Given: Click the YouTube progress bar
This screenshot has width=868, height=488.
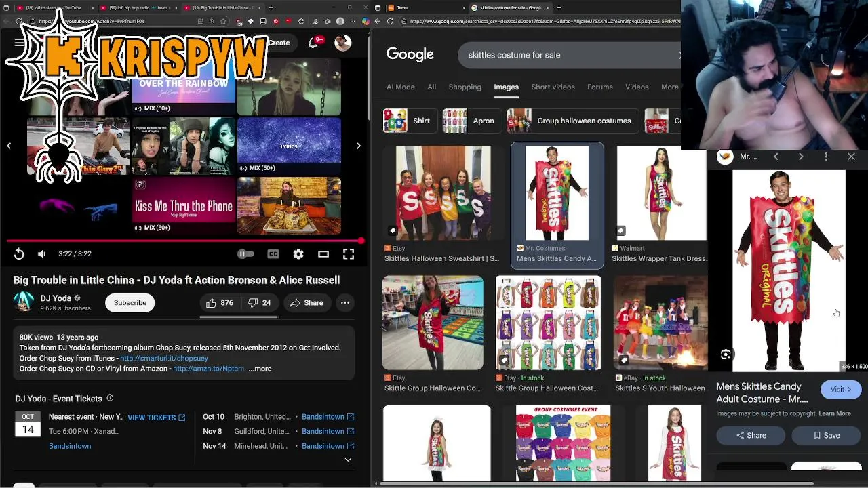Looking at the screenshot, I should [x=184, y=241].
